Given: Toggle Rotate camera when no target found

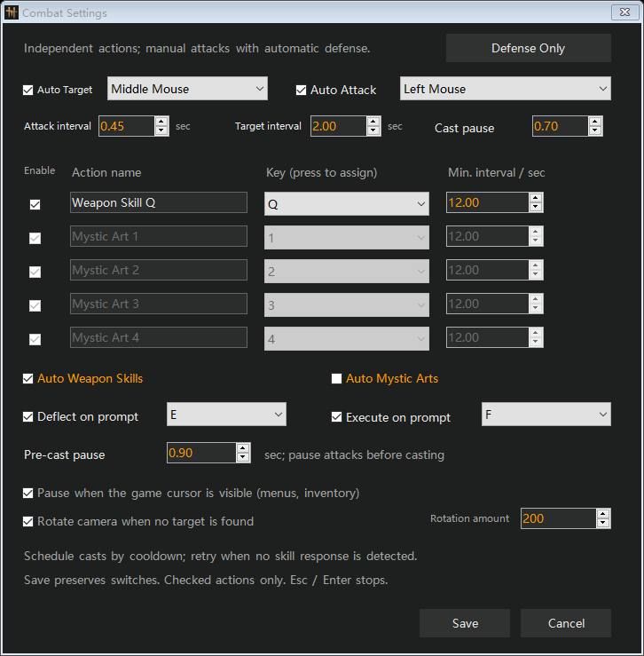Looking at the screenshot, I should pyautogui.click(x=28, y=522).
